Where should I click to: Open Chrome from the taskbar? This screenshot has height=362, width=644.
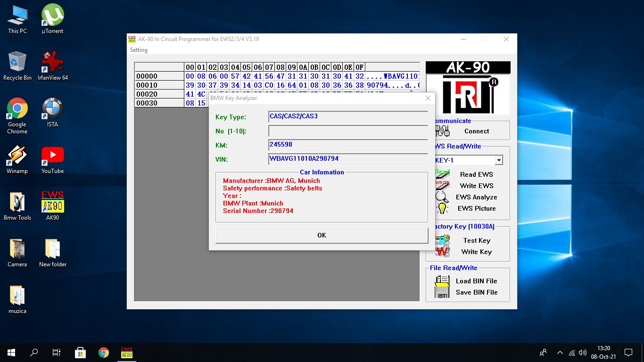(104, 353)
